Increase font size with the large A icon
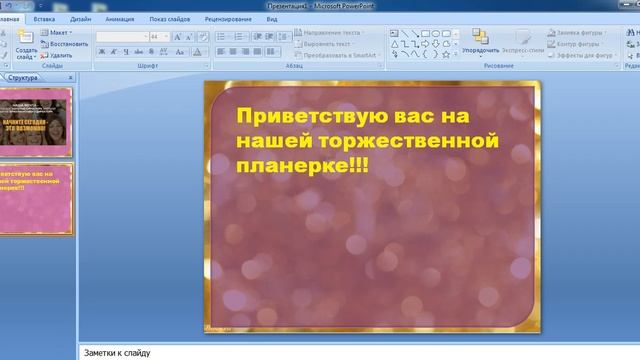640x360 pixels. [178, 37]
